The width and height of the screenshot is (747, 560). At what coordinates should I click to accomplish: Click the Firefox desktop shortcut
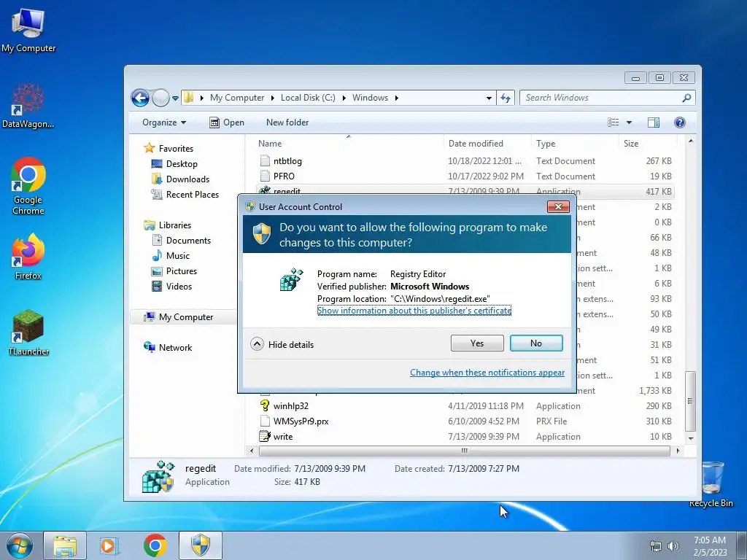pyautogui.click(x=28, y=257)
